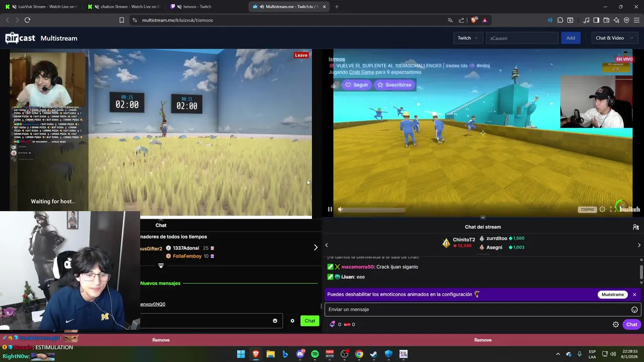Open the Brave Wallet icon
The image size is (644, 362).
(606, 20)
